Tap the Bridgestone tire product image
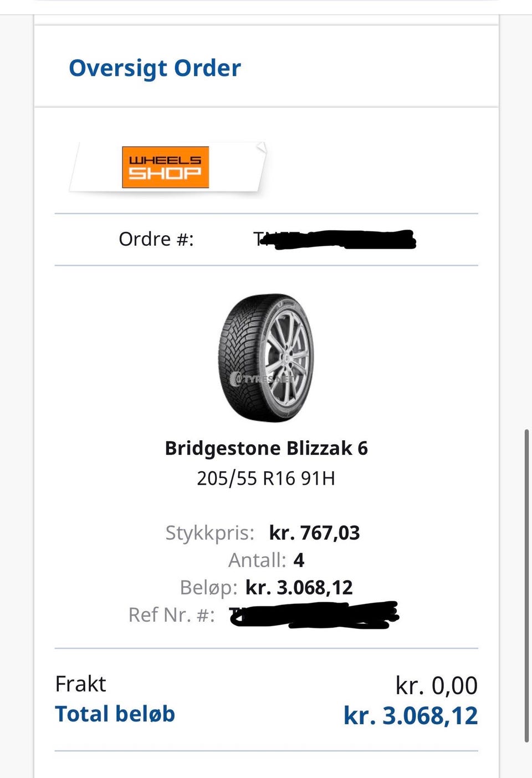Screen dimensions: 532x778 point(266,358)
